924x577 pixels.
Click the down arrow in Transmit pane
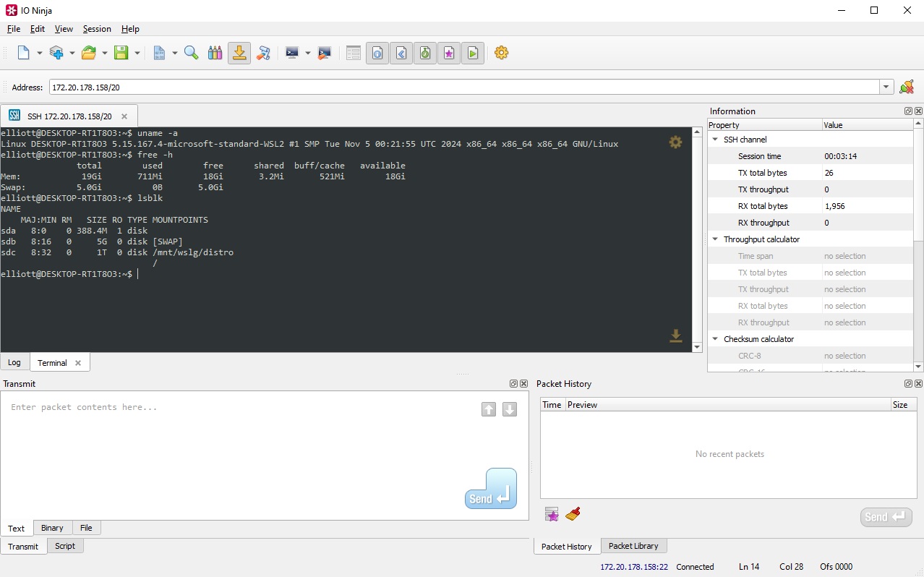click(510, 409)
